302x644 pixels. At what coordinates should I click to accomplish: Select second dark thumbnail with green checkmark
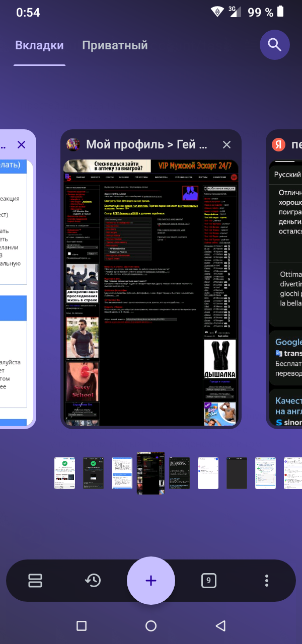(93, 473)
